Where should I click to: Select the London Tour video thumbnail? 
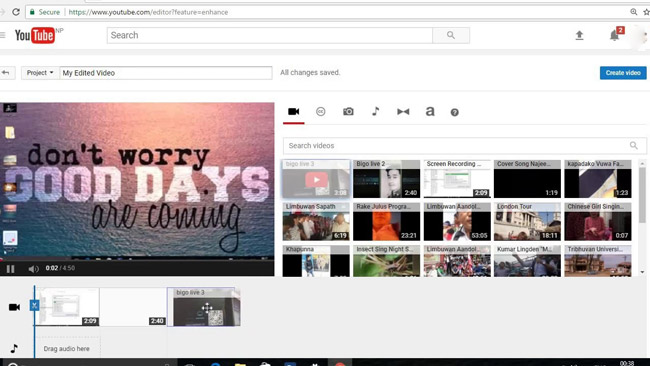[527, 222]
